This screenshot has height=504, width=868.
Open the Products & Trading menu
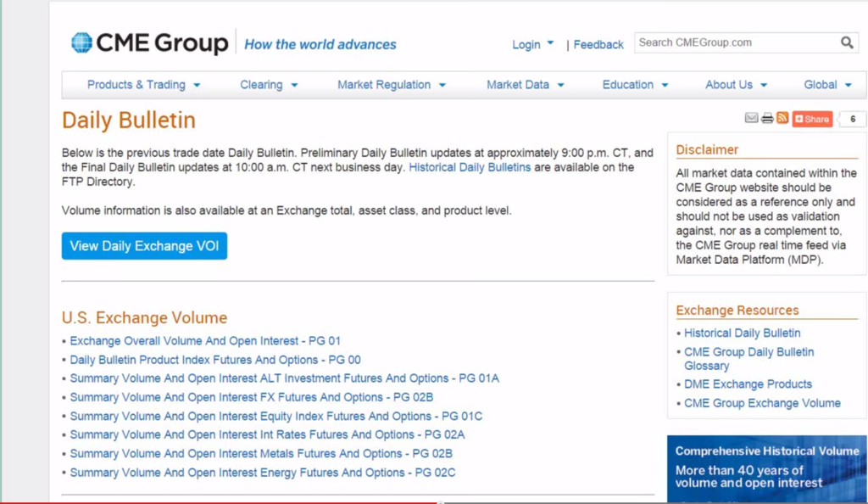click(x=144, y=85)
